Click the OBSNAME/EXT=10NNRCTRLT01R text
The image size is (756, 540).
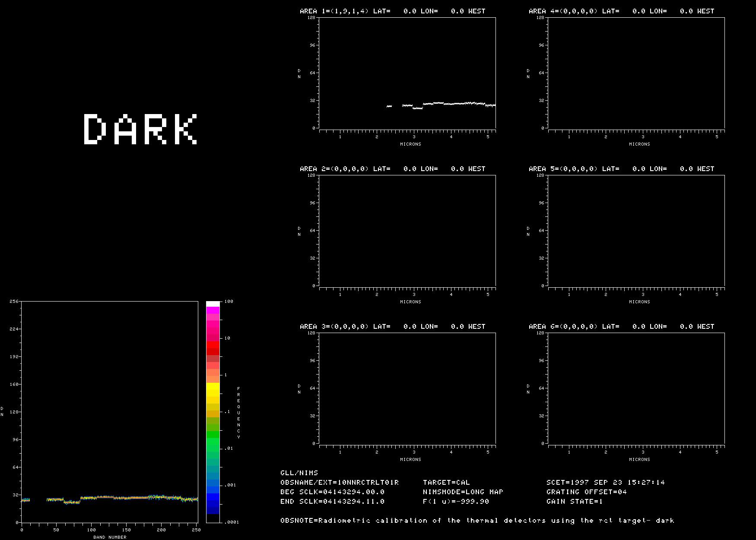click(339, 482)
